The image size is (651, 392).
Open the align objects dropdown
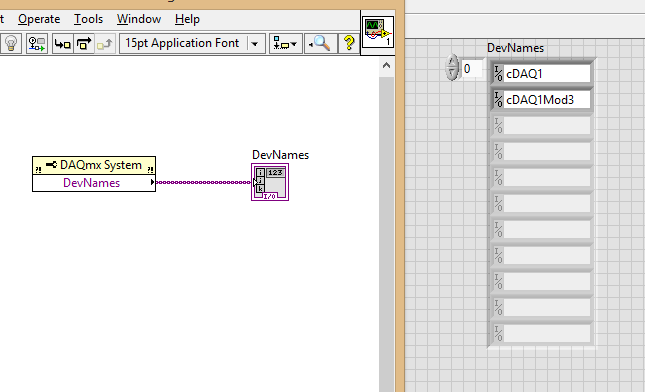[x=285, y=43]
